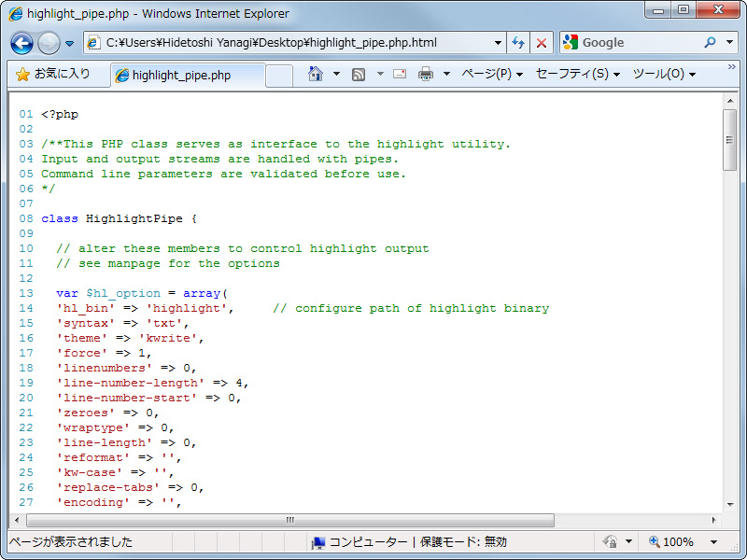Screen dimensions: 747x560
Task: Click the vertical scrollbar down arrow
Action: (x=730, y=505)
